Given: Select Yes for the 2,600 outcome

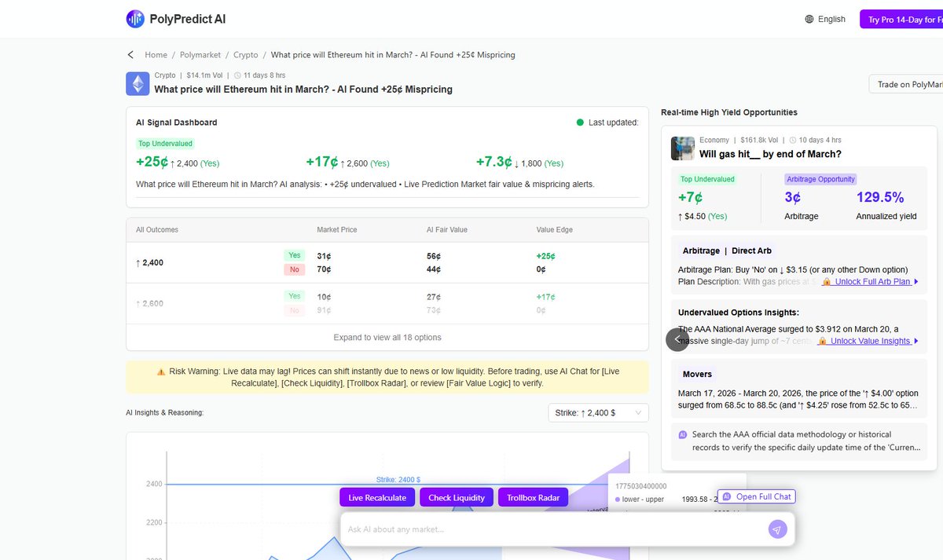Looking at the screenshot, I should (x=295, y=296).
